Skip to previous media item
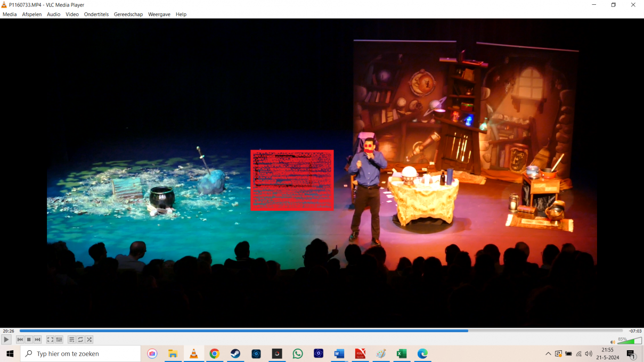Screen dimensions: 644x362 [x=20, y=340]
